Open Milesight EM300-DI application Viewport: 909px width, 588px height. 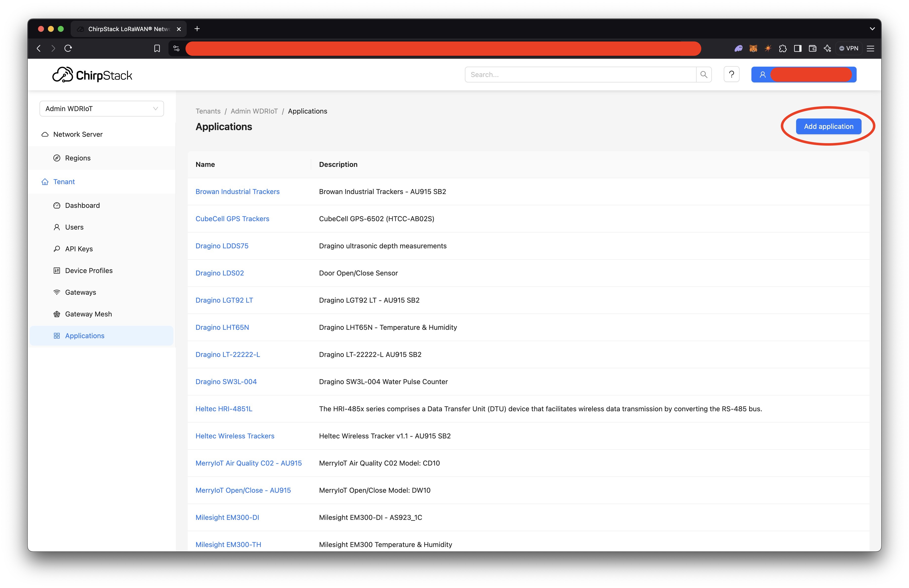tap(227, 517)
